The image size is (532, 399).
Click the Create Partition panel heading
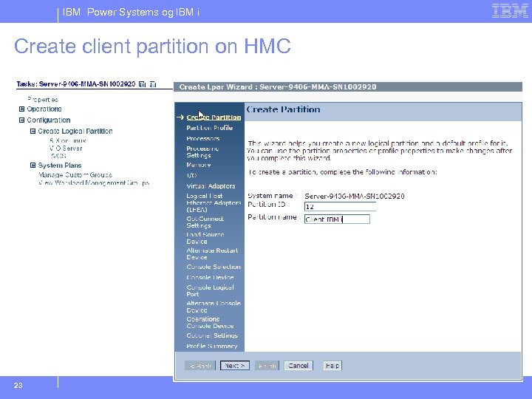[283, 109]
